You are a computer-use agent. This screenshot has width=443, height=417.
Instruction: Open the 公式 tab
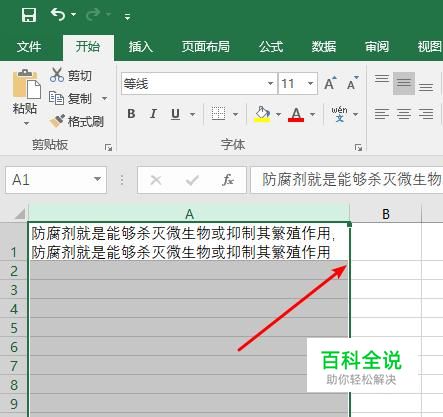271,47
